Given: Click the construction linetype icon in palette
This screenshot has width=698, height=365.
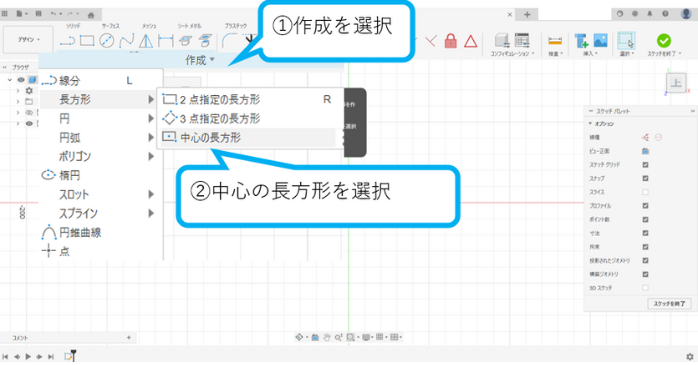Looking at the screenshot, I should click(x=645, y=137).
